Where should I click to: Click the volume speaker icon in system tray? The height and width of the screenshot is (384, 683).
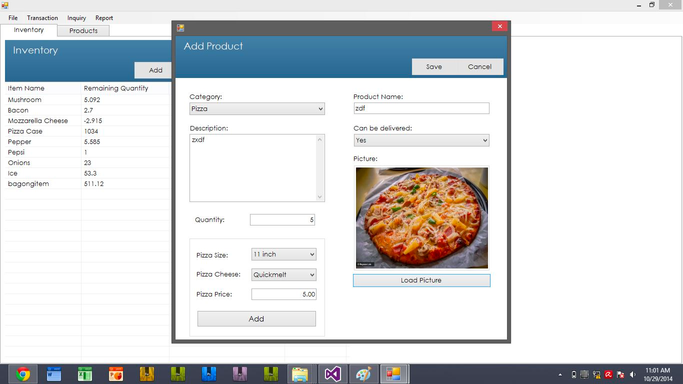pyautogui.click(x=633, y=375)
